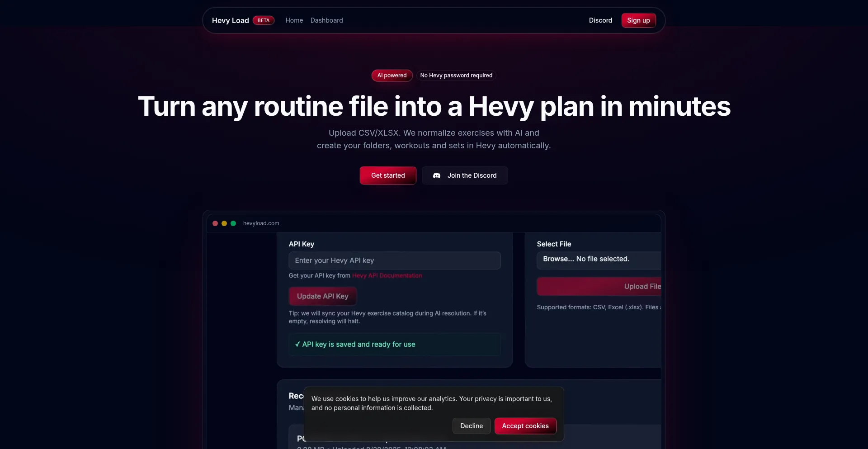Click Accept cookies button
868x449 pixels.
(525, 426)
